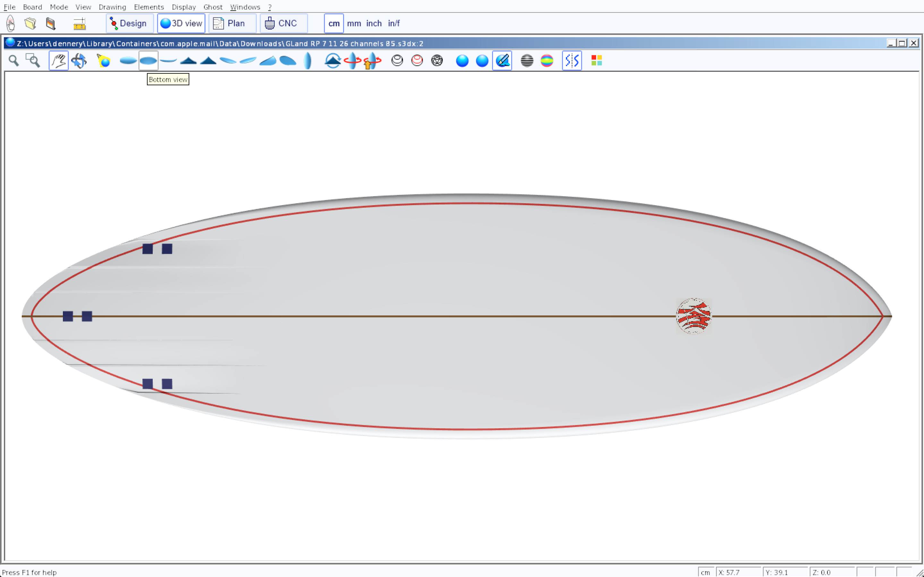Select the magnifier zoom tool
Viewport: 924px width, 577px height.
[14, 61]
